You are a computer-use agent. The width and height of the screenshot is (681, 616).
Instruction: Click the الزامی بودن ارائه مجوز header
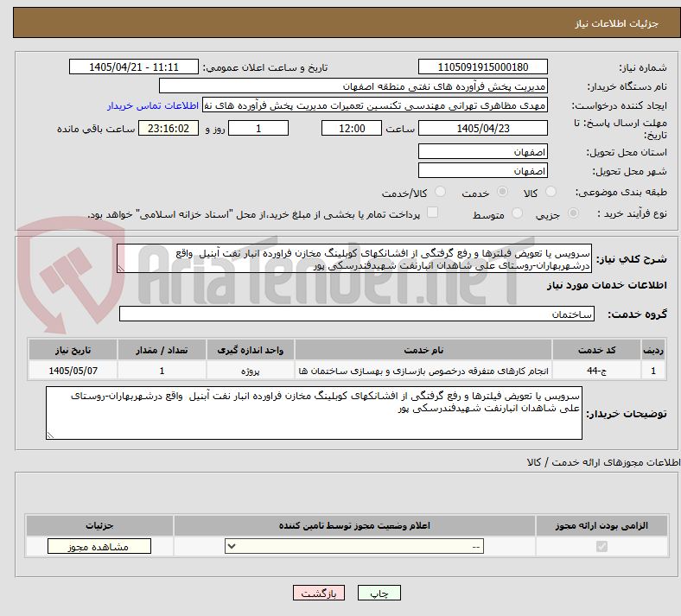click(x=601, y=525)
